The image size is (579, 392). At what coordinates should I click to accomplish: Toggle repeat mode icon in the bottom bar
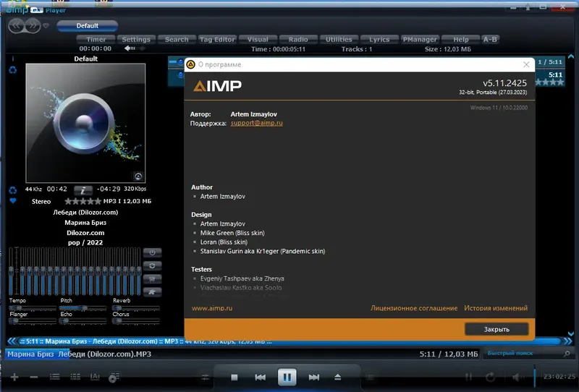coord(491,377)
